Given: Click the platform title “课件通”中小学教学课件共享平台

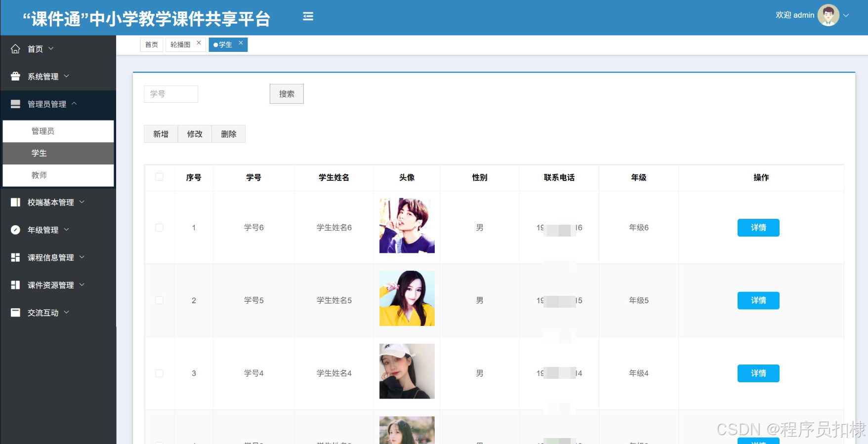Looking at the screenshot, I should coord(147,19).
